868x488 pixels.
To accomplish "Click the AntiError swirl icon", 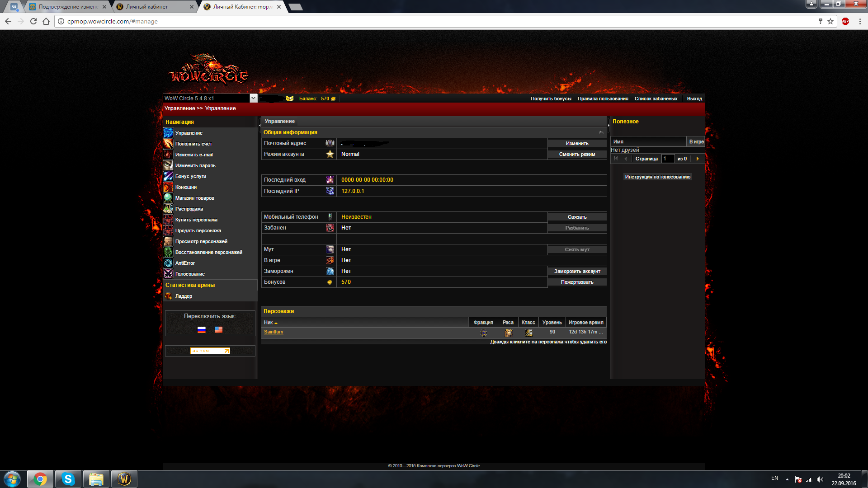I will [x=168, y=263].
